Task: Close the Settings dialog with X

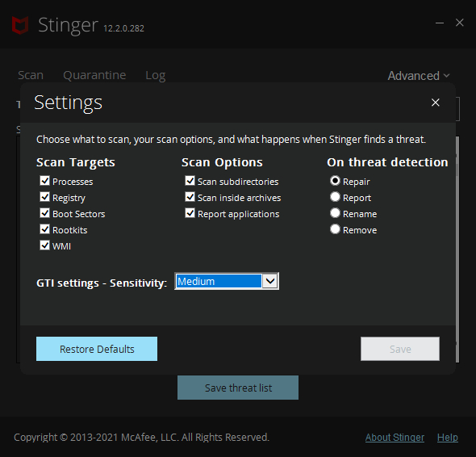Action: (x=436, y=103)
